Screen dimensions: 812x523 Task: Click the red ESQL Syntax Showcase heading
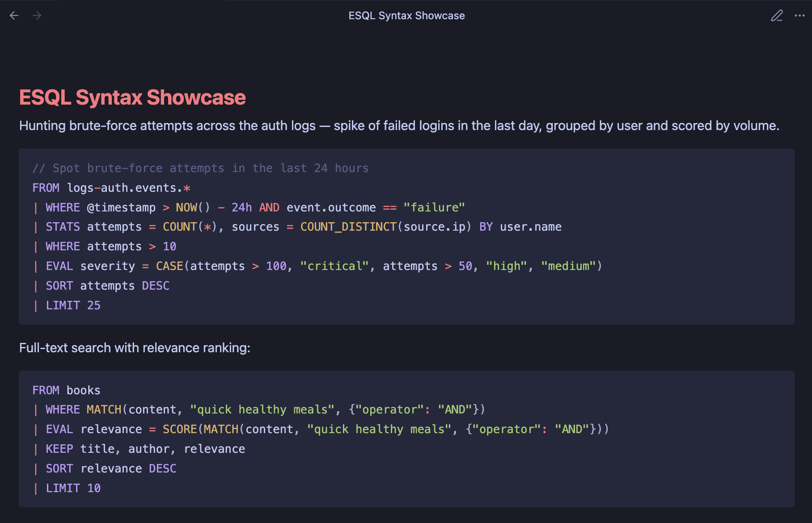tap(132, 97)
